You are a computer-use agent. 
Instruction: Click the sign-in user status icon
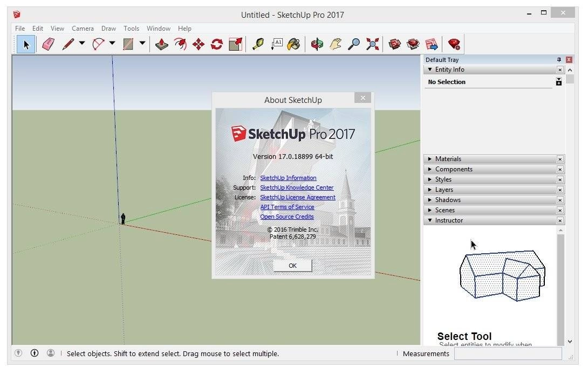(51, 353)
